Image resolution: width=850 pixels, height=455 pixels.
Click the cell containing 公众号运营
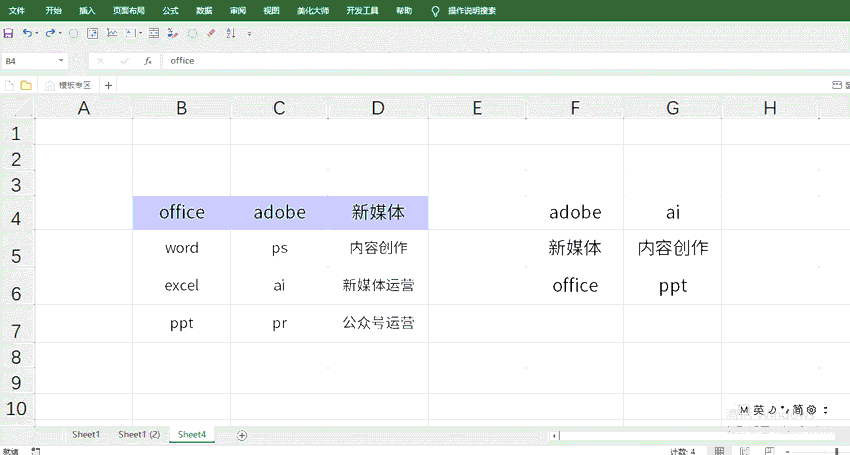tap(378, 323)
